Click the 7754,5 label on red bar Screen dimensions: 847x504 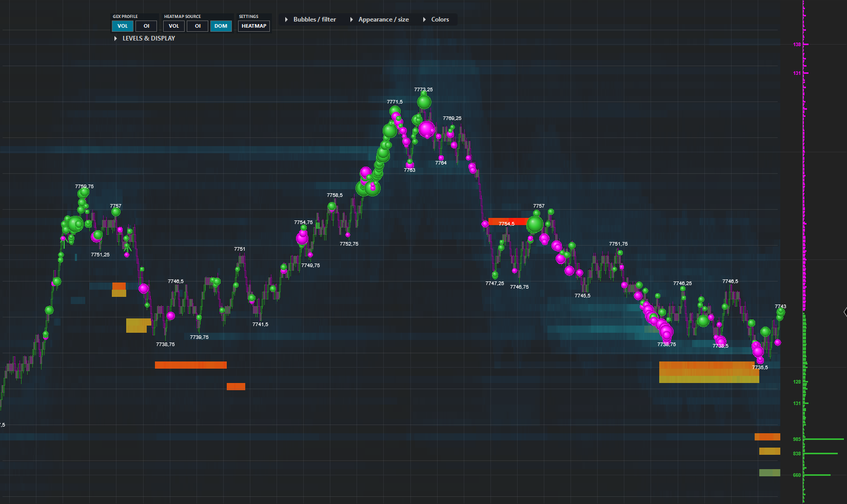(x=506, y=224)
